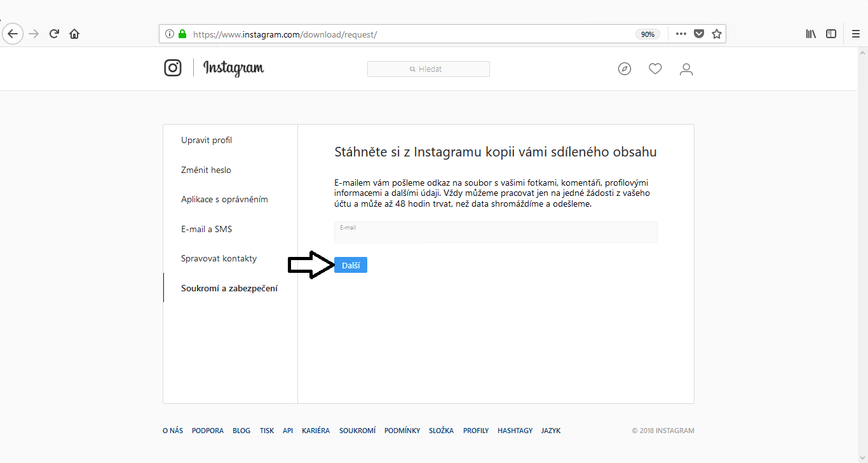
Task: Open the SLOŽKA footer link
Action: tap(442, 431)
